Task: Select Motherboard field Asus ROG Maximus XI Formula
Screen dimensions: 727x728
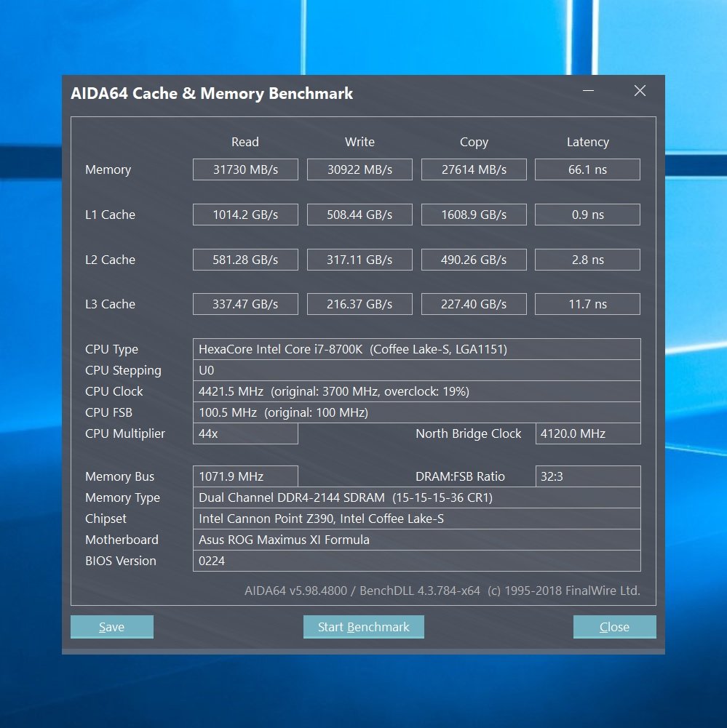Action: coord(417,540)
